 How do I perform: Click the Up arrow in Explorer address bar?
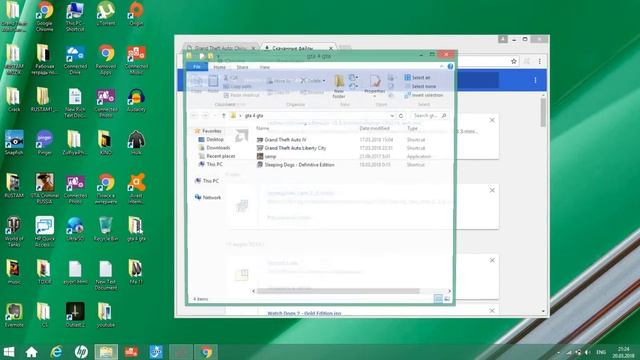point(224,116)
